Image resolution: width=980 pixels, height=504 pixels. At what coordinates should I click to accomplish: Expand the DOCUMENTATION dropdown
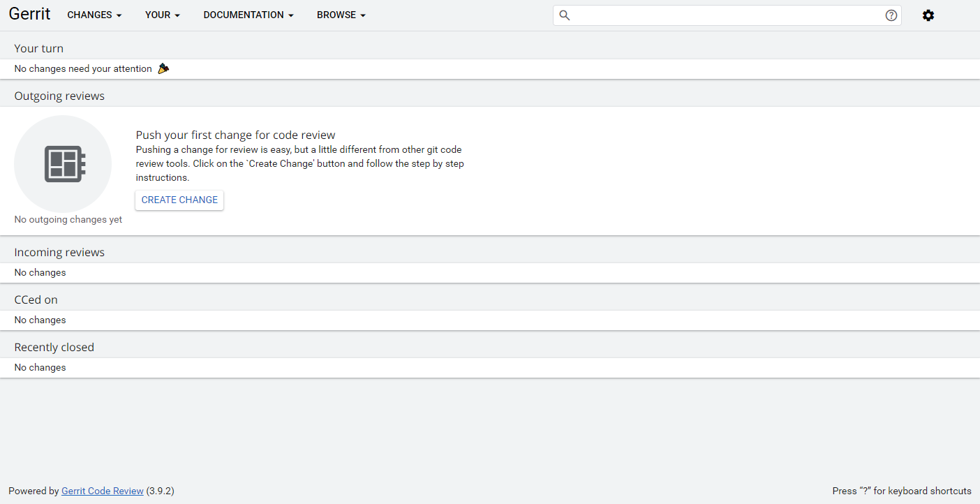[x=248, y=15]
